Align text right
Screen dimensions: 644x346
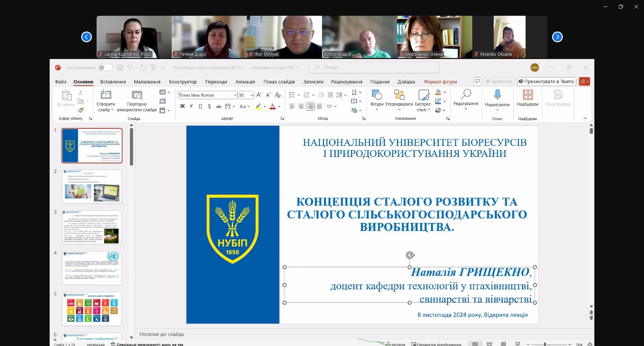(310, 106)
